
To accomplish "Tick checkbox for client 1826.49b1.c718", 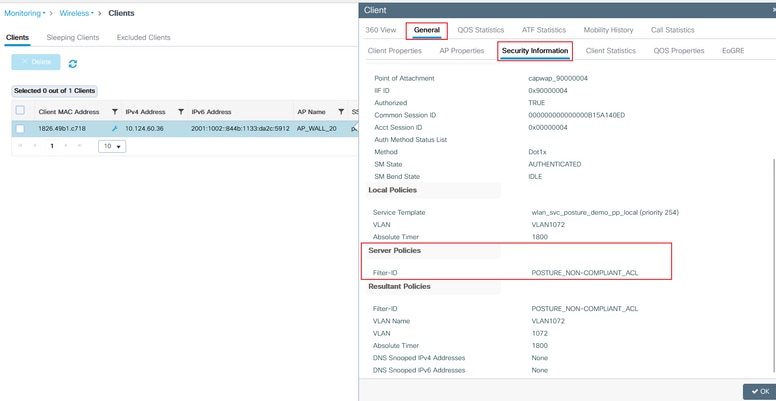I will click(20, 129).
